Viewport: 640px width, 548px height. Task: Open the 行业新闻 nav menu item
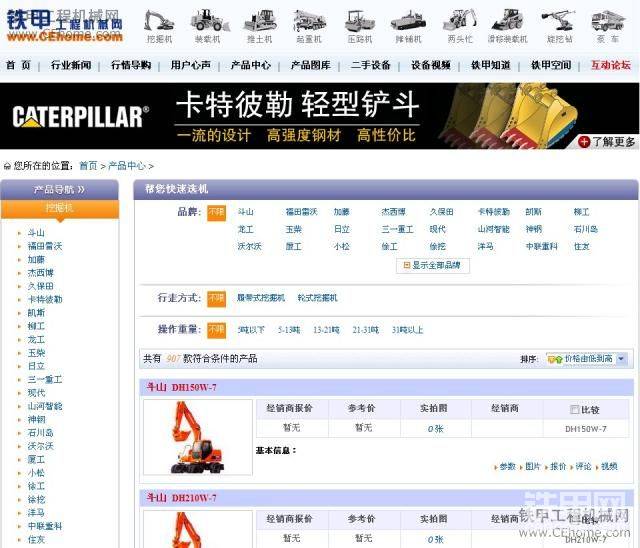pyautogui.click(x=71, y=65)
